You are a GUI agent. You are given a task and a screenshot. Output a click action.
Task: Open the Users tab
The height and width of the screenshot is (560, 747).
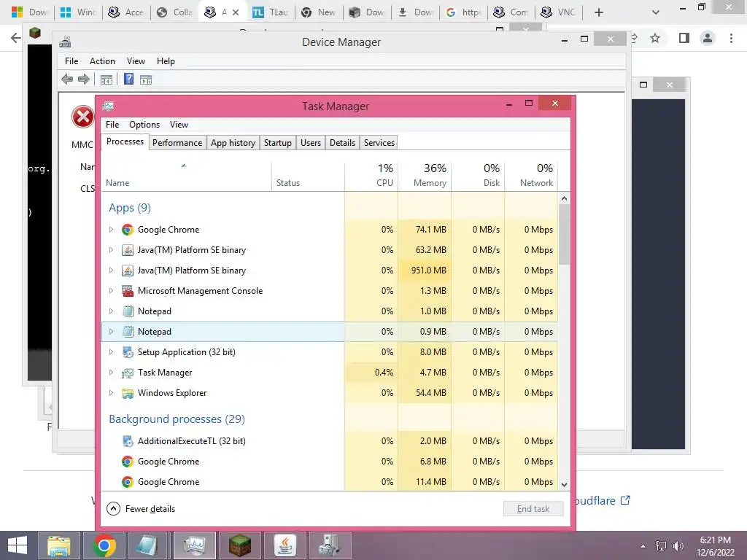pos(311,143)
